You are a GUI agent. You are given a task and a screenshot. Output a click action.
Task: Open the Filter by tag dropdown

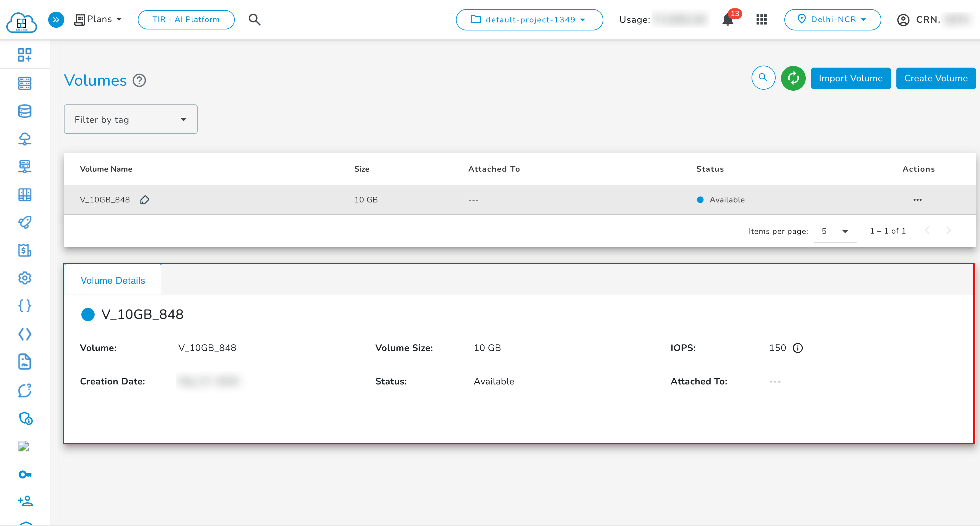click(x=130, y=119)
